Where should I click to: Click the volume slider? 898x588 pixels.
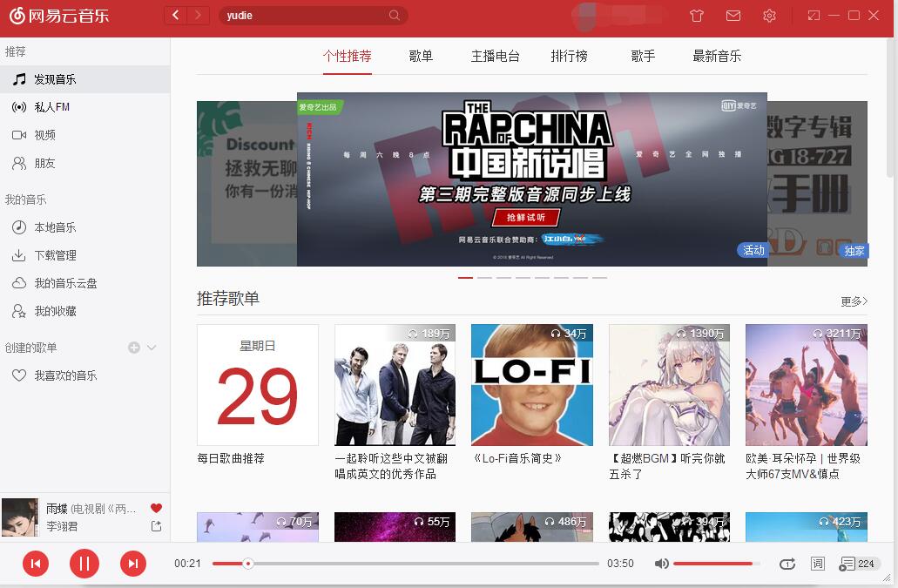[x=717, y=564]
